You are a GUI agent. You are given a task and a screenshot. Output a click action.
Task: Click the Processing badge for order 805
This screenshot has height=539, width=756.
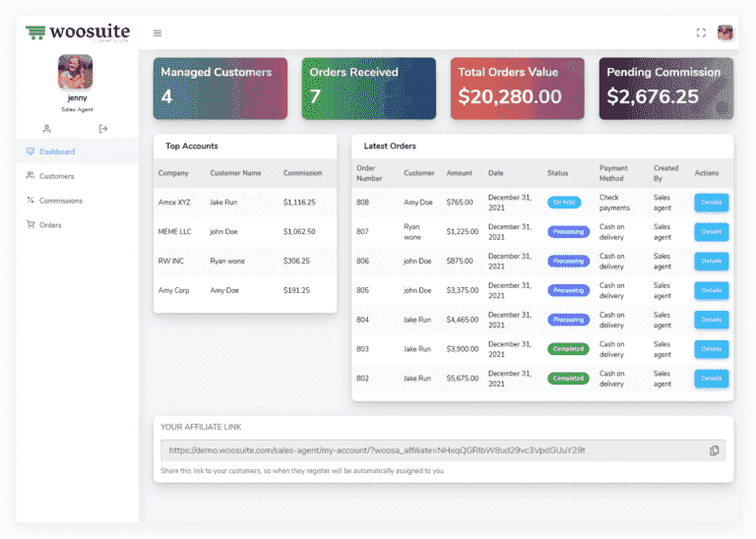(568, 290)
